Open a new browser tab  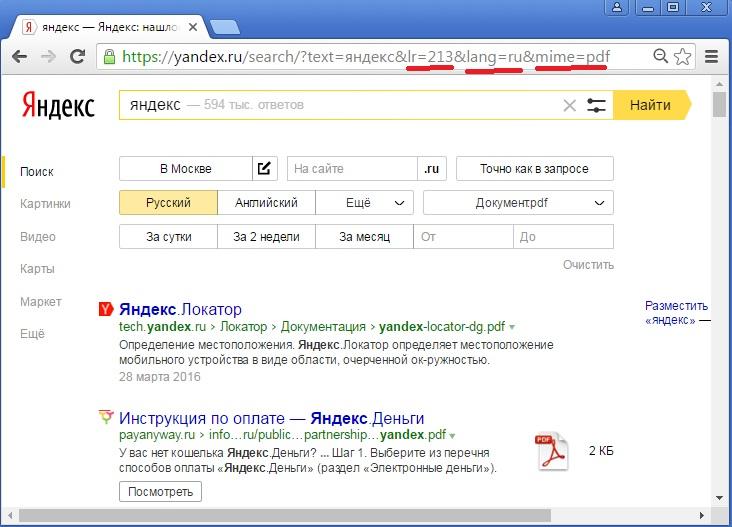(x=225, y=27)
